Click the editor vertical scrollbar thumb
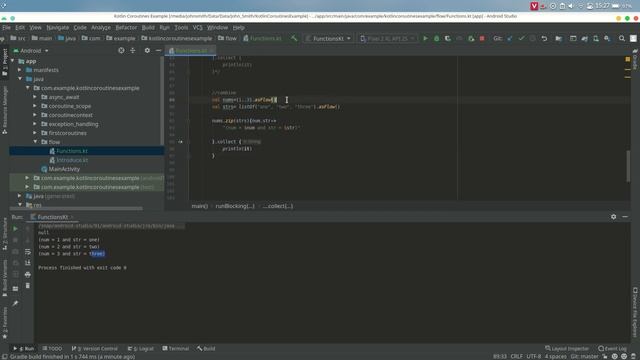The height and width of the screenshot is (360, 640). (628, 166)
